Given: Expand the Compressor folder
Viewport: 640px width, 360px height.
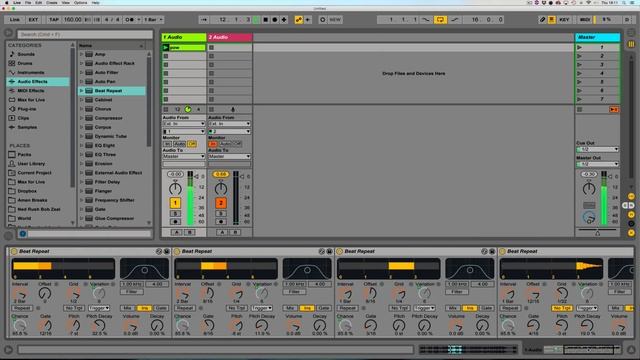Looking at the screenshot, I should (81, 118).
